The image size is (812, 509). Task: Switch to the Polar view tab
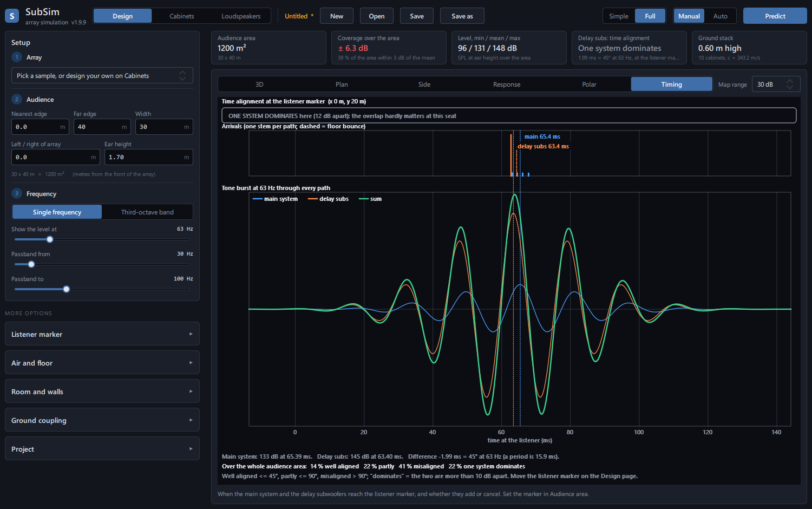(x=590, y=84)
